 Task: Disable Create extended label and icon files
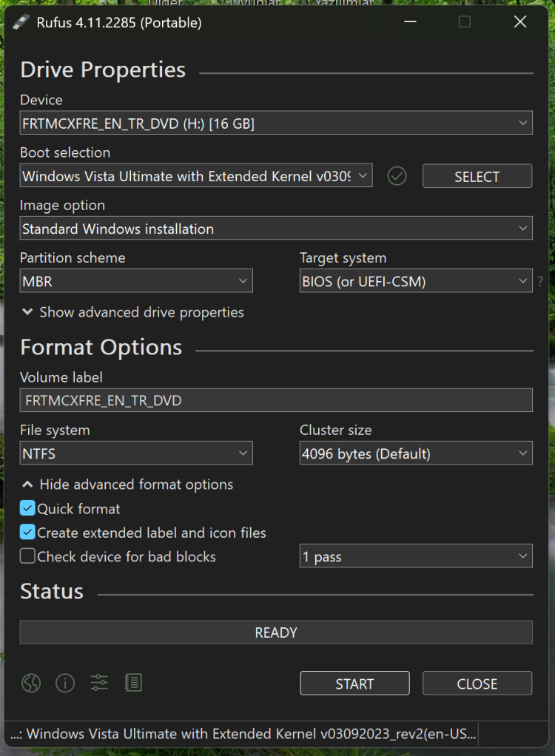27,533
